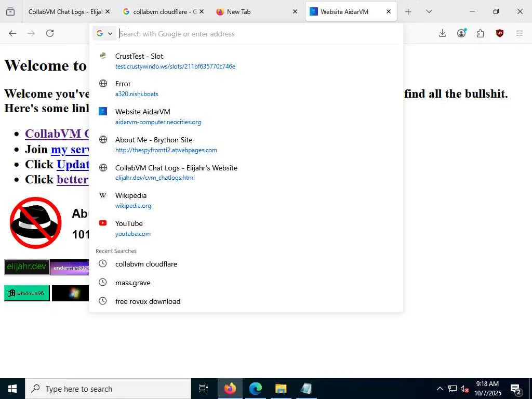The width and height of the screenshot is (532, 399).
Task: Click clock icon beside mass.grave
Action: click(102, 282)
